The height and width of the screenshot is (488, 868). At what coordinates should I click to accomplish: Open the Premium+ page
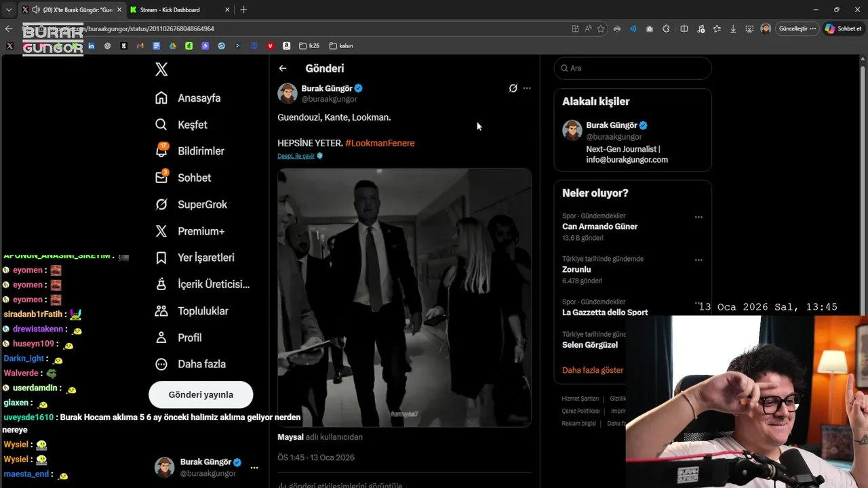point(190,231)
